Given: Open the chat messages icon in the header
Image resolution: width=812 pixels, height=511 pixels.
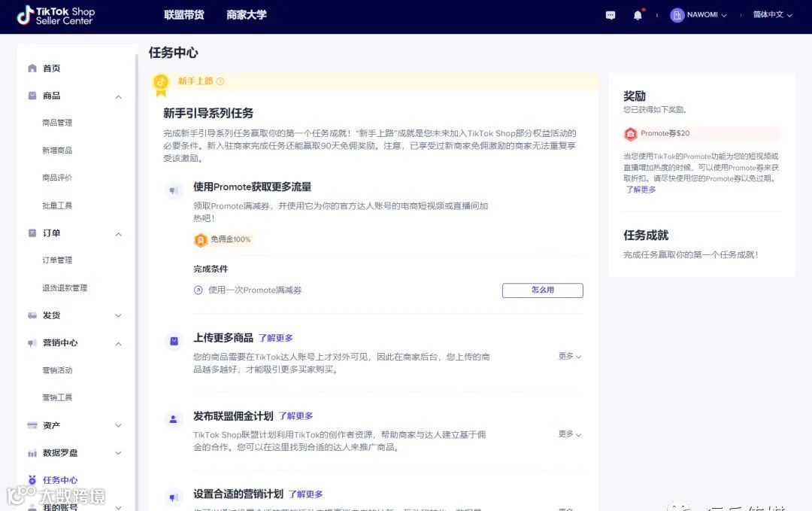Looking at the screenshot, I should click(611, 16).
